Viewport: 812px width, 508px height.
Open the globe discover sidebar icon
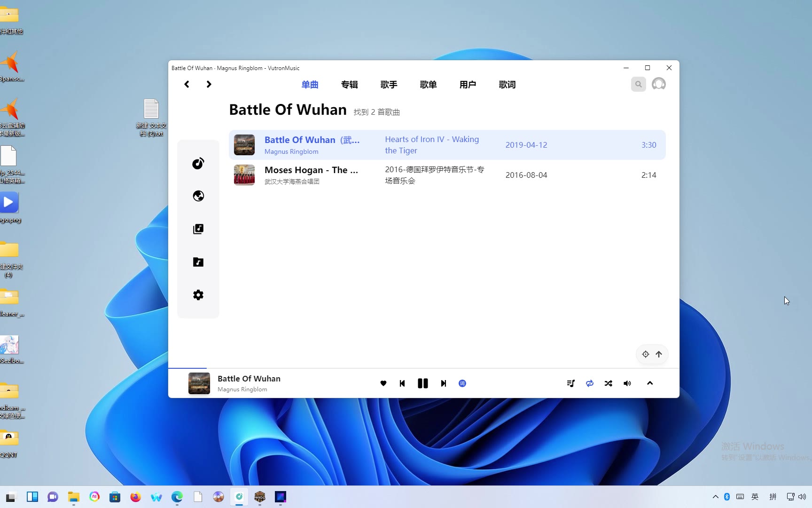click(198, 196)
